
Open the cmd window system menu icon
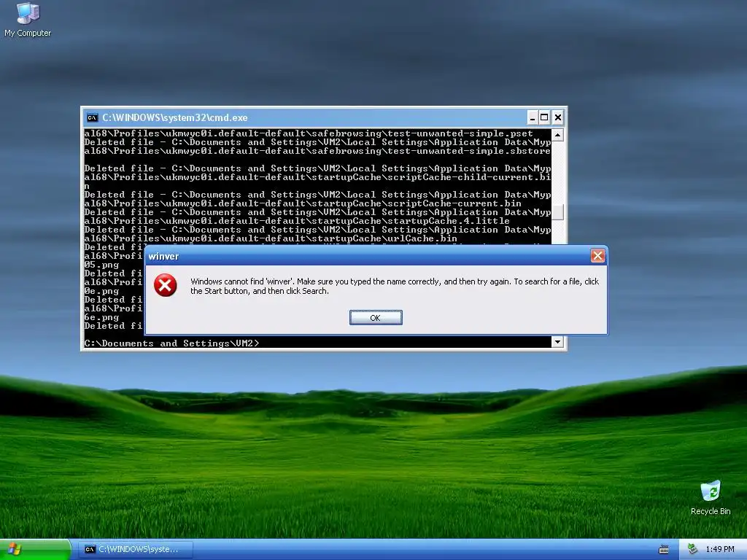[92, 117]
